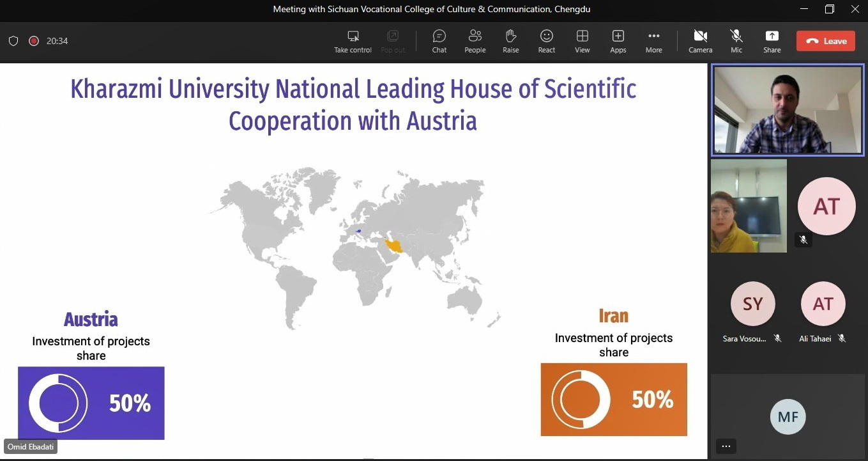Restore down the meeting window
This screenshot has width=868, height=461.
click(829, 9)
